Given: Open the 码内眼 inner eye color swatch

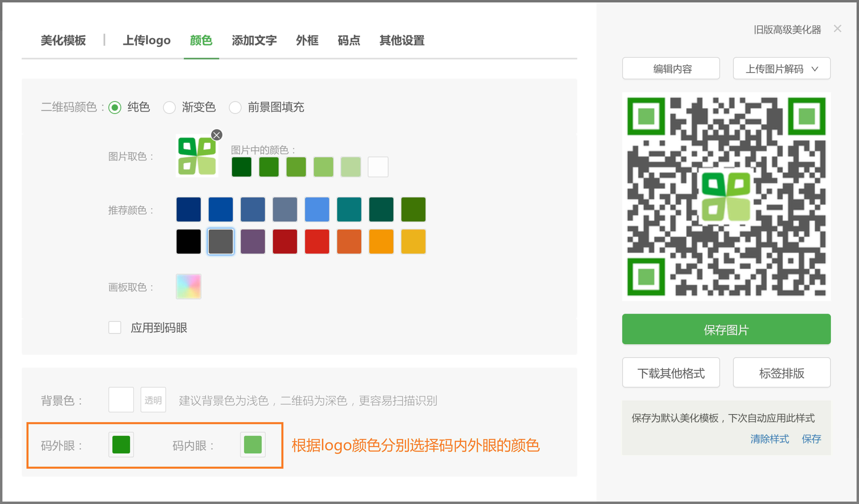Looking at the screenshot, I should point(253,445).
